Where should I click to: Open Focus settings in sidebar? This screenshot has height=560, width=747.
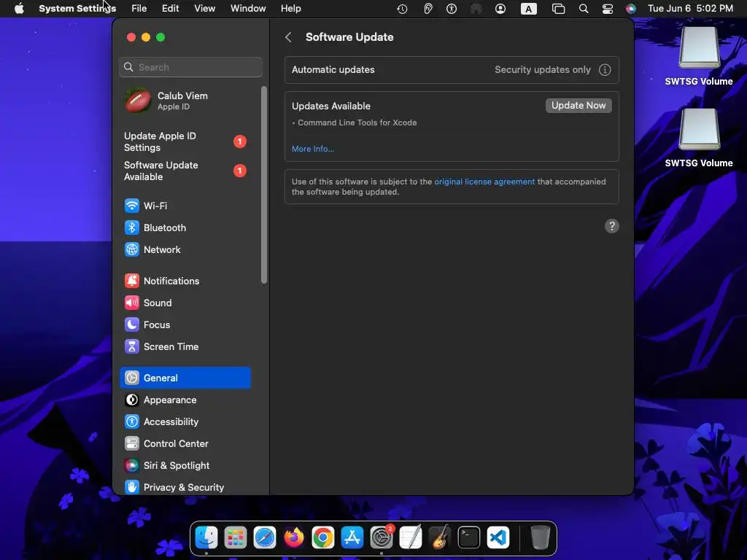[185, 324]
